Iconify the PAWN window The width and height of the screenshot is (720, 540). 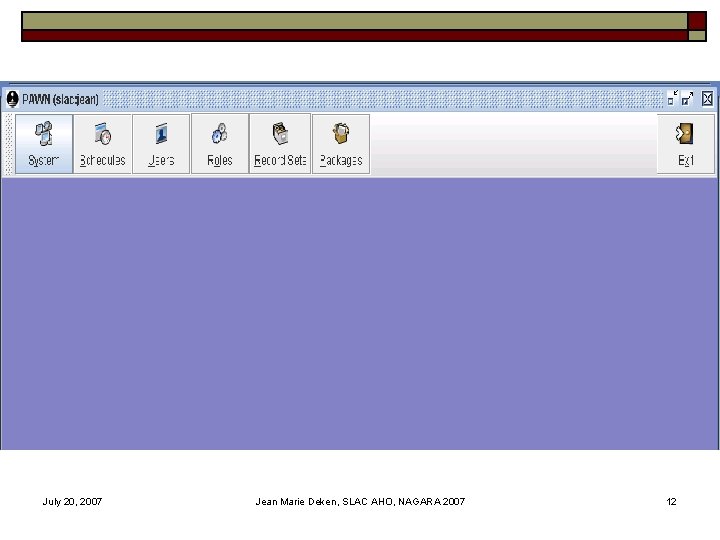[673, 98]
